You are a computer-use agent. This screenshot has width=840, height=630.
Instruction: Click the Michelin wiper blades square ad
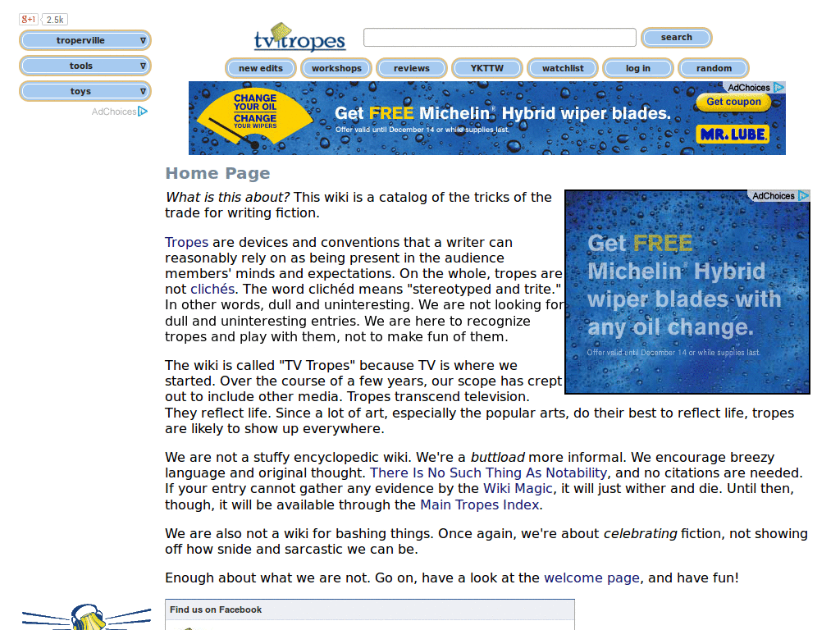pyautogui.click(x=687, y=292)
